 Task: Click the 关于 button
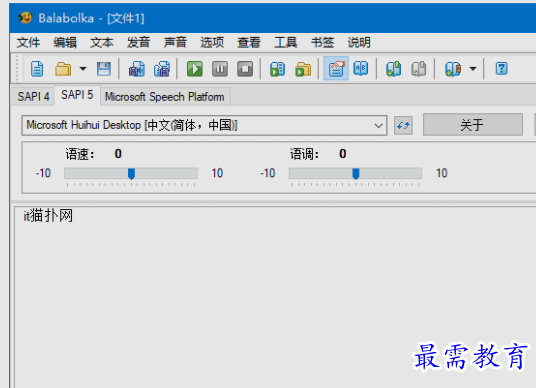pos(472,125)
